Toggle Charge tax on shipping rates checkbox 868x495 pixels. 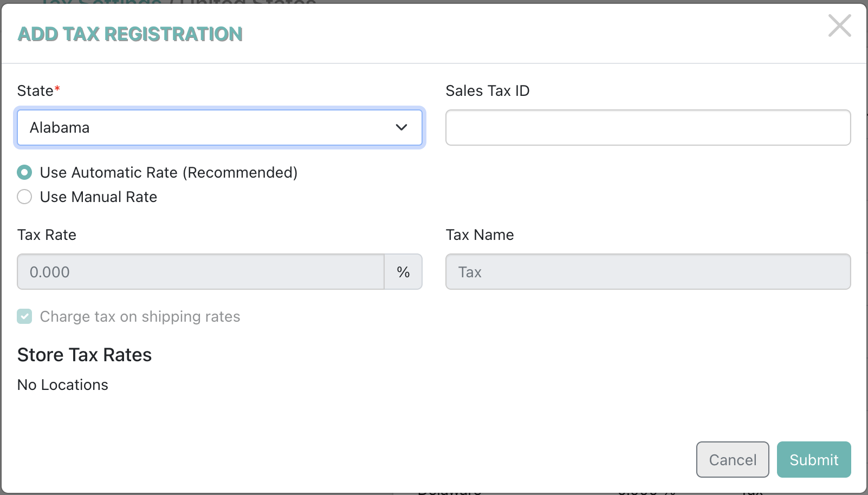coord(24,316)
